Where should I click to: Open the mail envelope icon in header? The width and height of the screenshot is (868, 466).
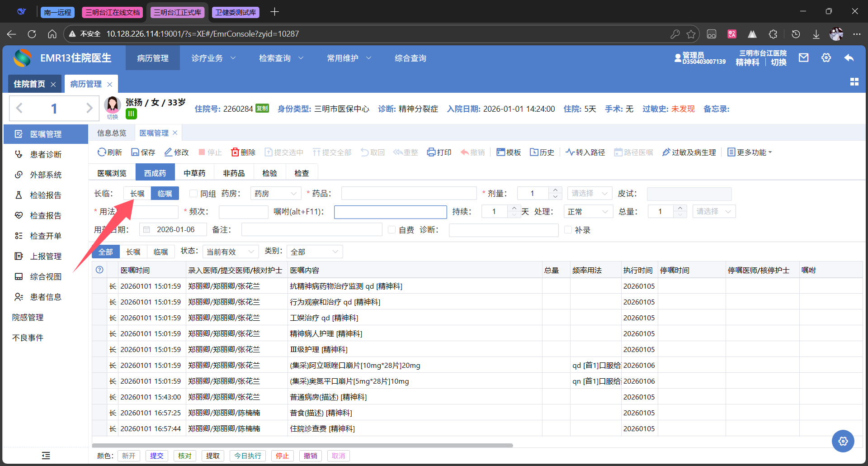click(803, 58)
